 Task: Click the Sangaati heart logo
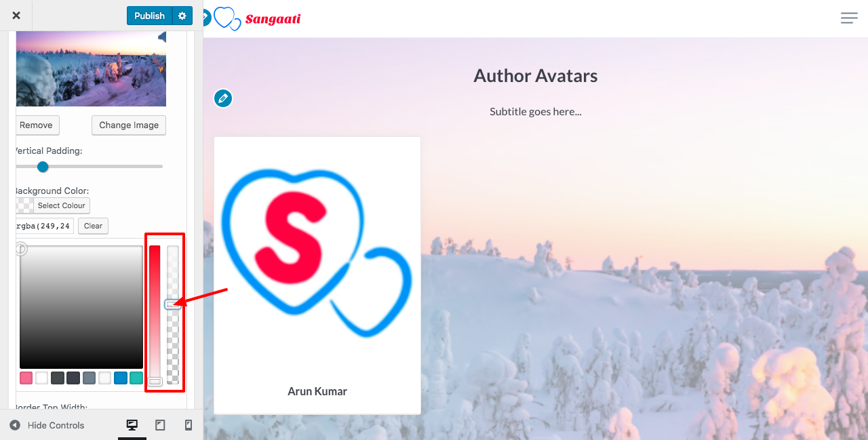tap(227, 19)
